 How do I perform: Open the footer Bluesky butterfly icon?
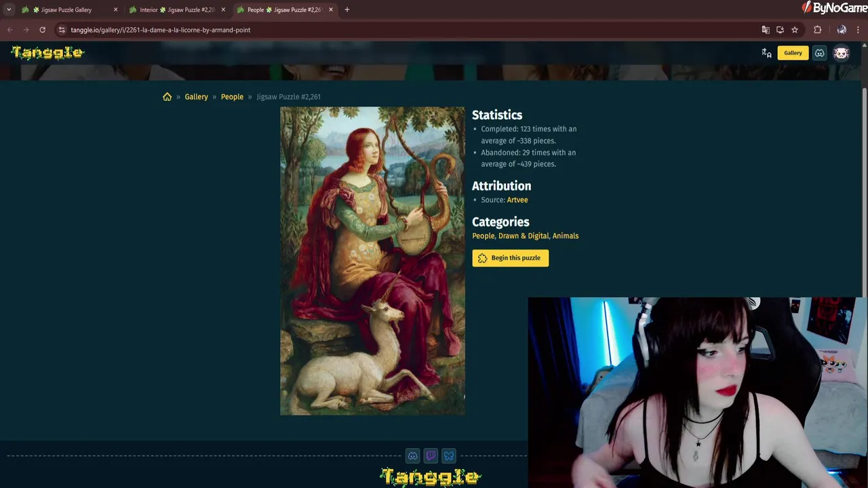tap(448, 456)
